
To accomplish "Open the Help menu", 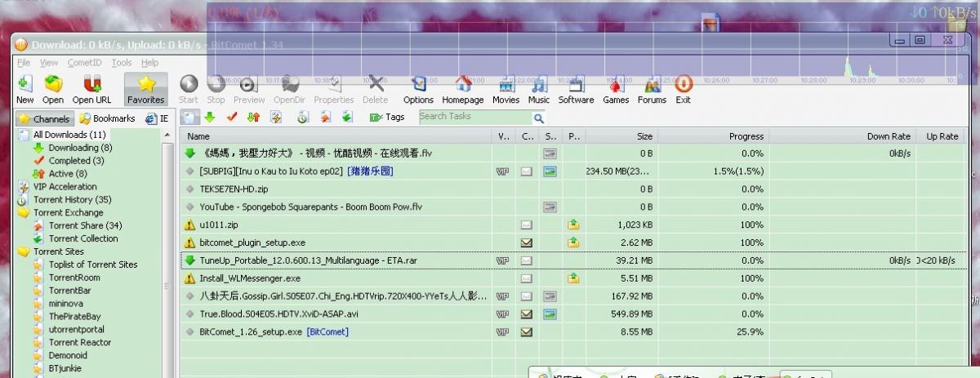I will click(x=149, y=62).
